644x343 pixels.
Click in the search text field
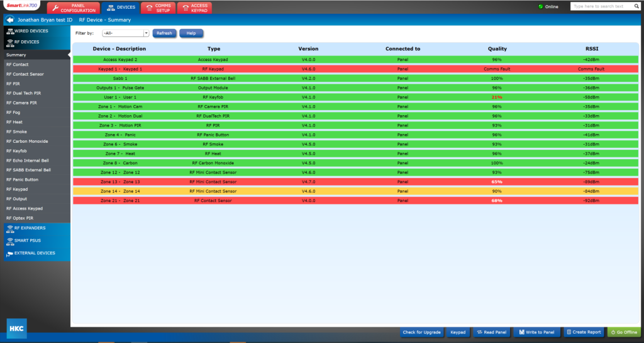coord(602,6)
